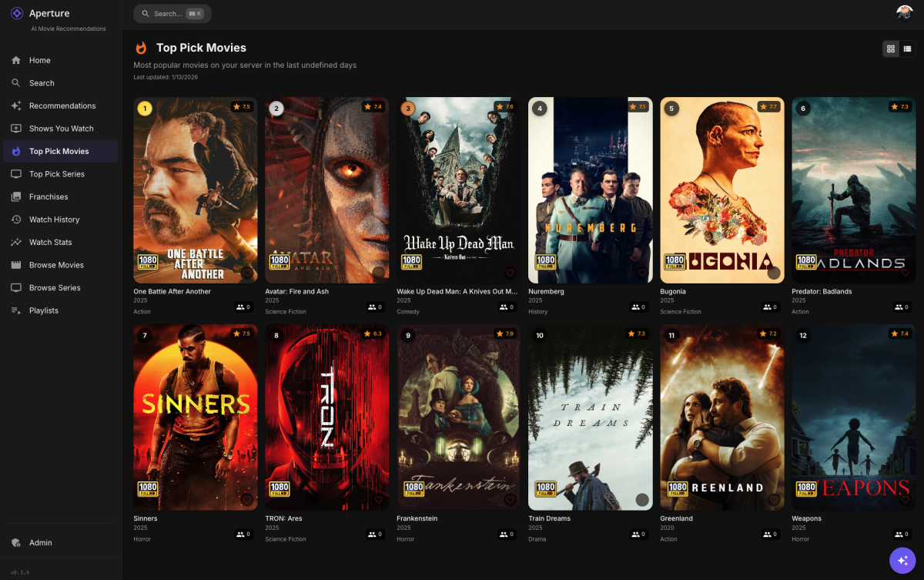Open Search in the sidebar menu
Screen dimensions: 924x580
(x=60, y=83)
